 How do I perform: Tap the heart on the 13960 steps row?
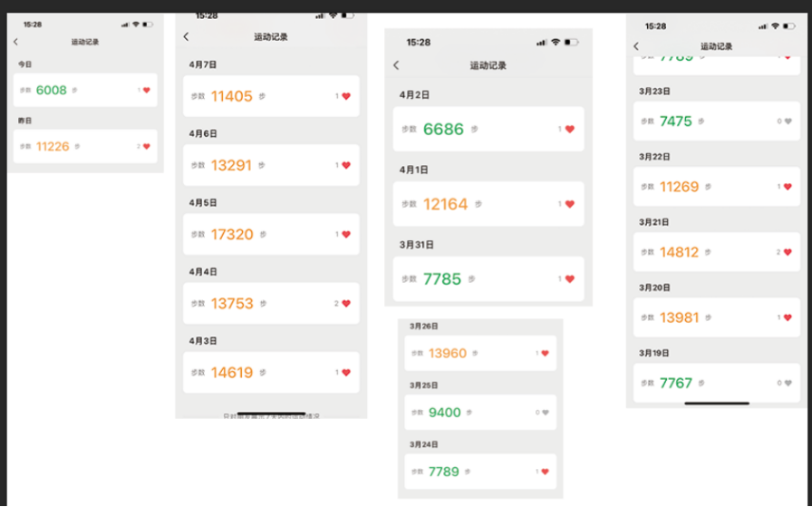(x=545, y=353)
